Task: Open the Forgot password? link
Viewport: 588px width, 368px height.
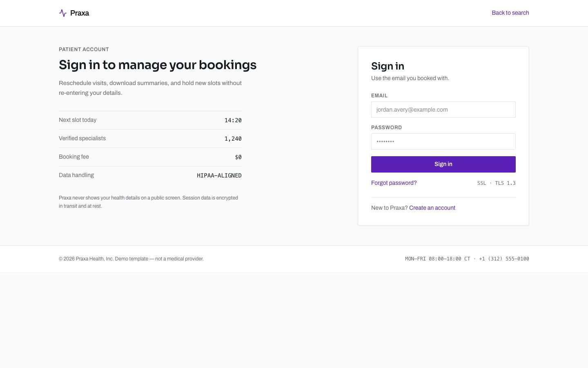Action: [x=394, y=183]
